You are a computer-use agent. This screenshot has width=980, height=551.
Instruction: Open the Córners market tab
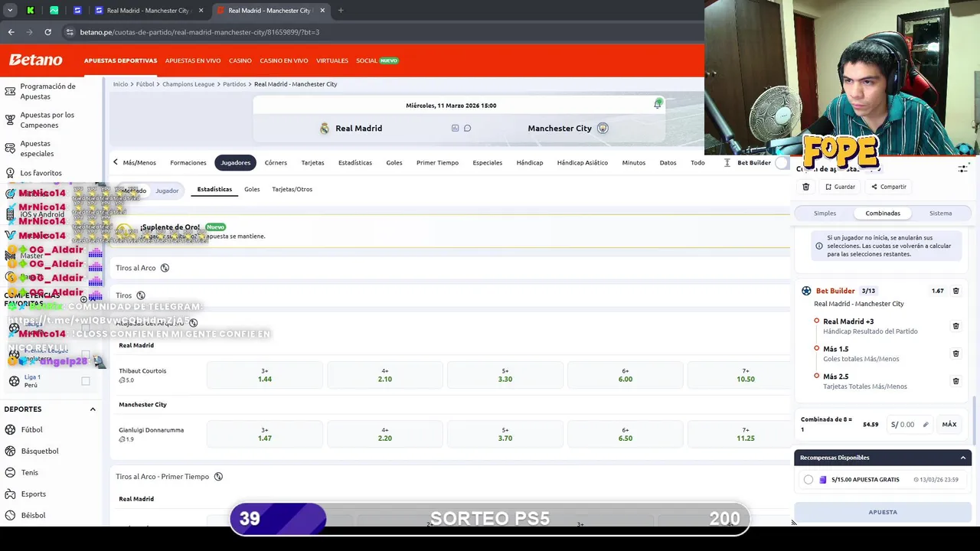276,162
